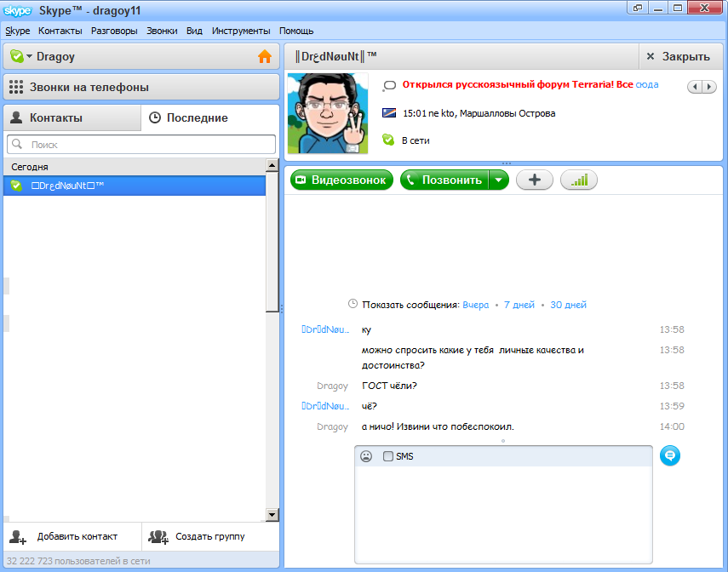Open the call quality signal bars button

pyautogui.click(x=579, y=180)
